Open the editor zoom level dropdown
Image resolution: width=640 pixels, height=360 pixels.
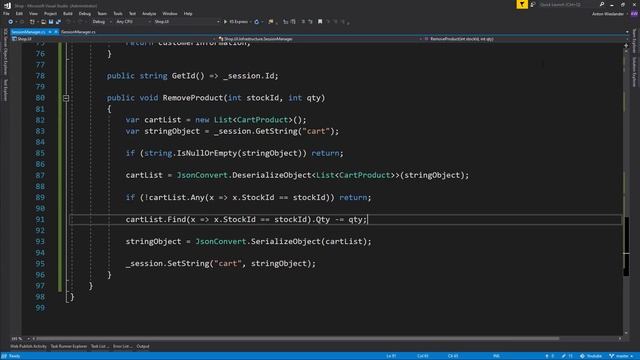point(20,339)
